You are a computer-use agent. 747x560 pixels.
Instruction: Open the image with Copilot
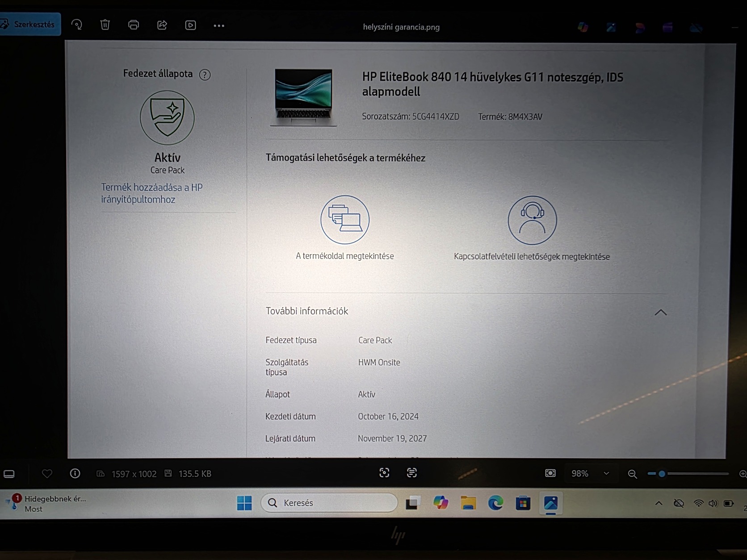pos(583,27)
